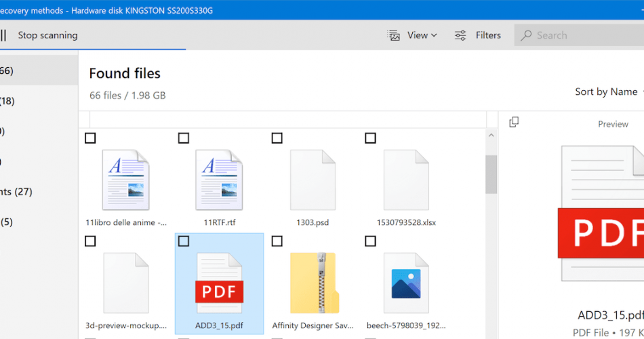The image size is (644, 339).
Task: Open the 11RTF.rtf file icon
Action: (219, 180)
